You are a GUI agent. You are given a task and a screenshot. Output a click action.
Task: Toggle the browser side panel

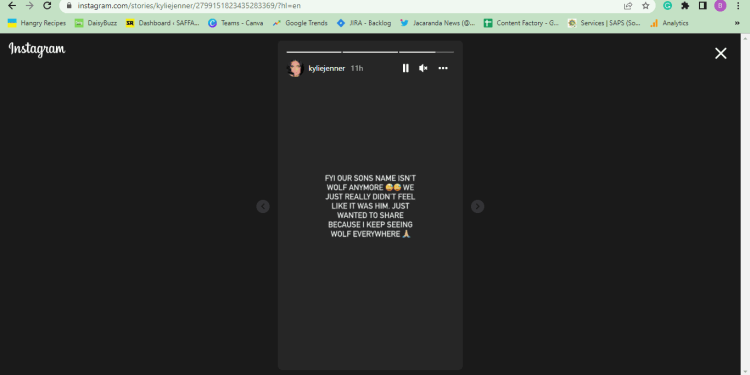[x=703, y=6]
